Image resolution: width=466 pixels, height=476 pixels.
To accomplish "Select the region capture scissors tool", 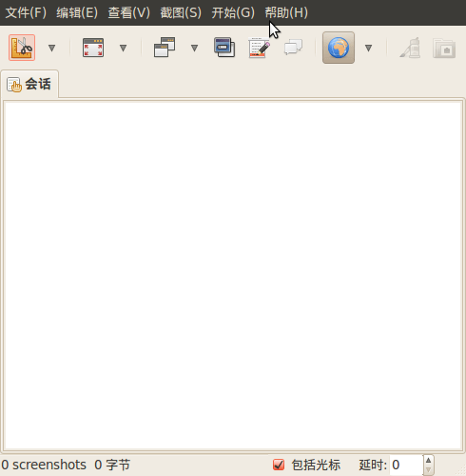I will coord(22,48).
